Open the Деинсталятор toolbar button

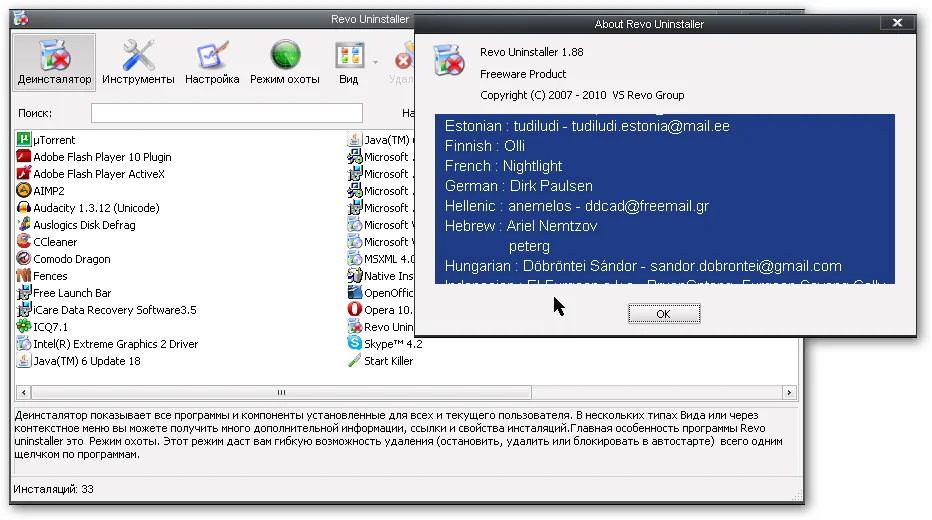pos(54,62)
